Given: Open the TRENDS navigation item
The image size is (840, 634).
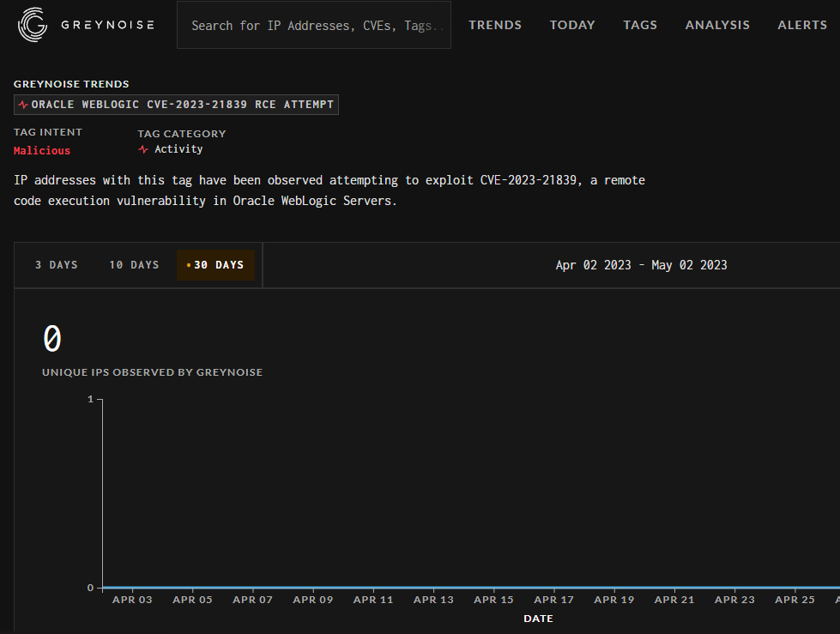Looking at the screenshot, I should tap(495, 25).
